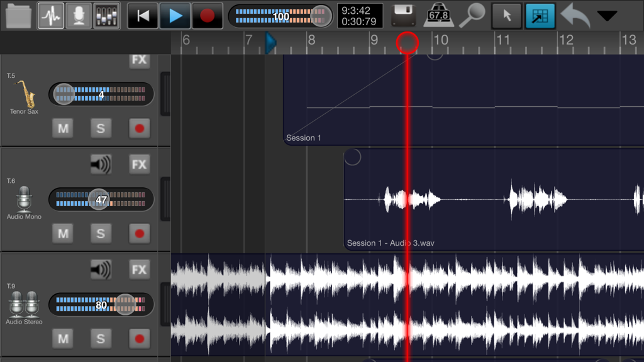Viewport: 644px width, 362px height.
Task: Rewind to the beginning of the song
Action: pyautogui.click(x=142, y=15)
